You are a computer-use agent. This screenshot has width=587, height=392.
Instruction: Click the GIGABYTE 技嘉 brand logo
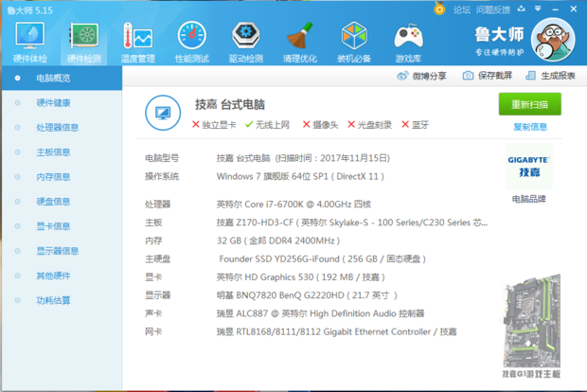[529, 167]
